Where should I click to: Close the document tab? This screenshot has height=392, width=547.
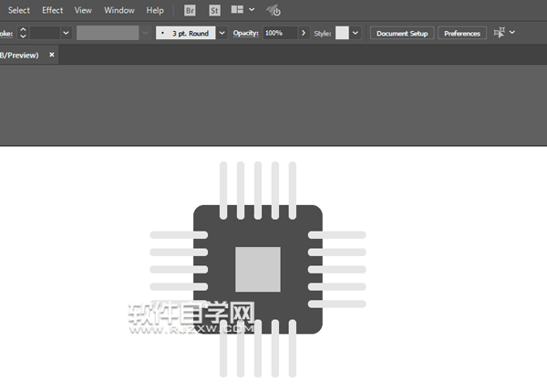[52, 55]
